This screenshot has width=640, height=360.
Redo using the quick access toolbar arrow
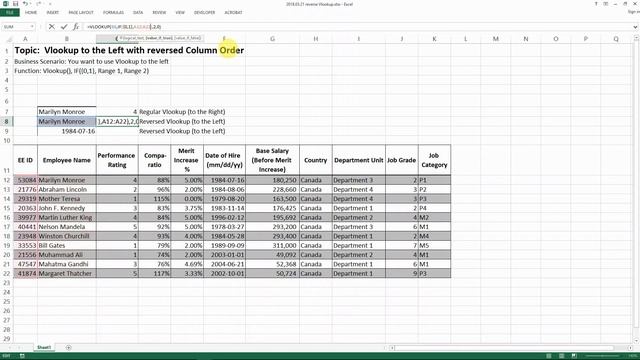[x=39, y=4]
